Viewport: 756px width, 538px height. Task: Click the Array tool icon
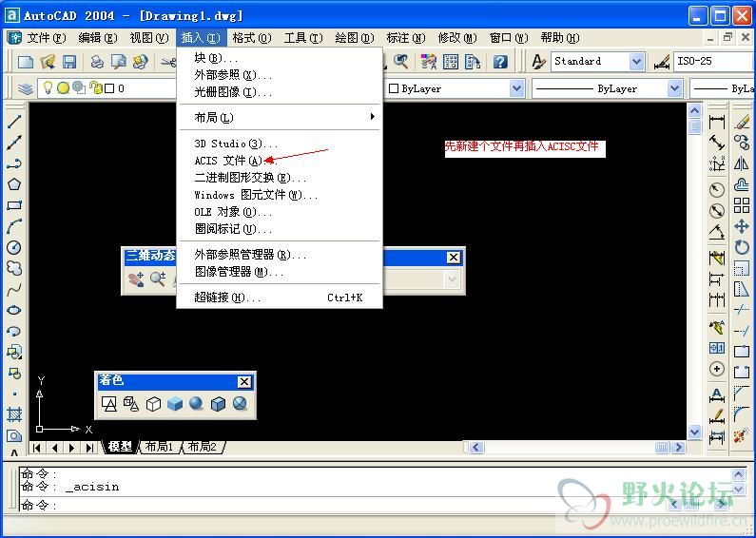(742, 205)
